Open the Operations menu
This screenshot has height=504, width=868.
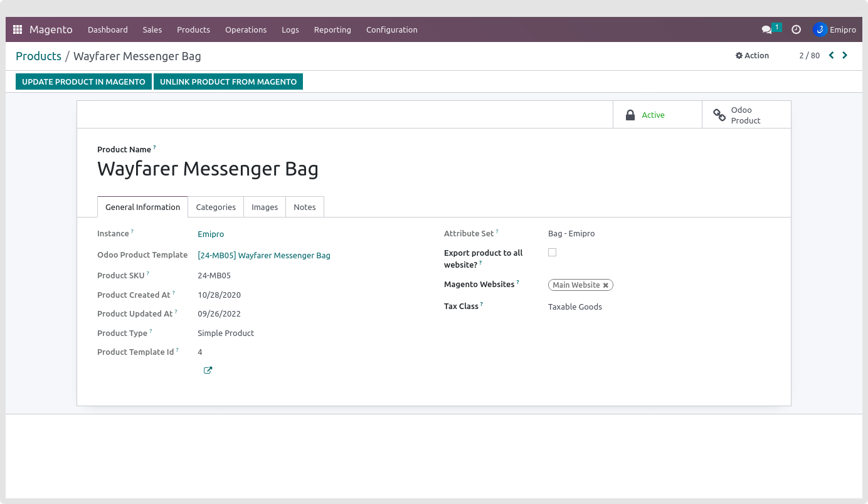tap(246, 29)
